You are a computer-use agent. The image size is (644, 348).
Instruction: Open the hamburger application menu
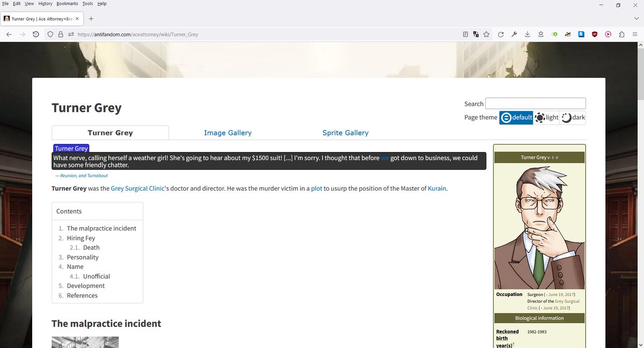coord(635,34)
